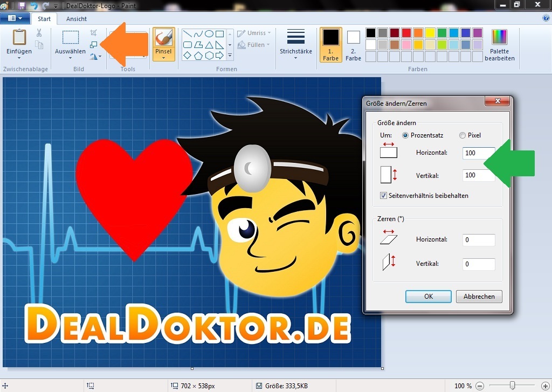The height and width of the screenshot is (392, 552).
Task: Pick the pink color swatch
Action: (x=406, y=44)
